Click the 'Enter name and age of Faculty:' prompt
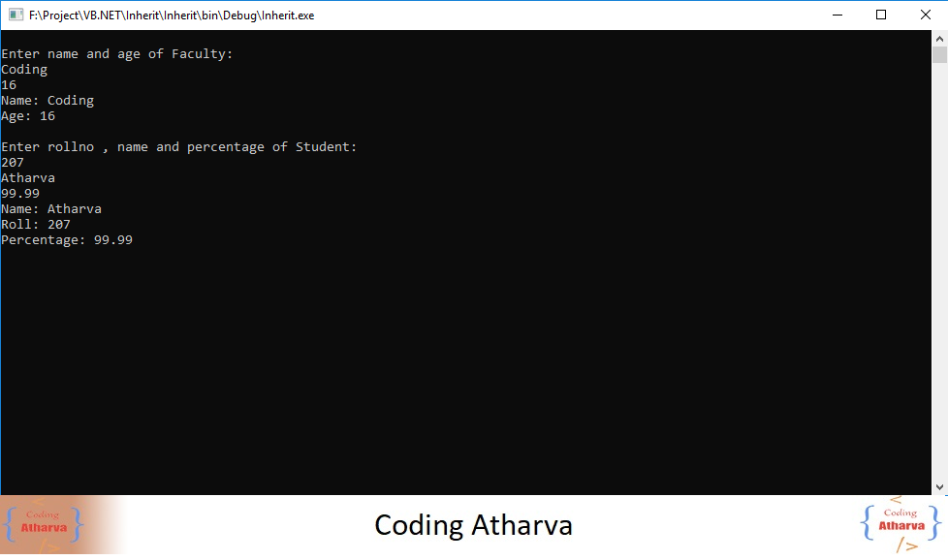948x560 pixels. [115, 53]
